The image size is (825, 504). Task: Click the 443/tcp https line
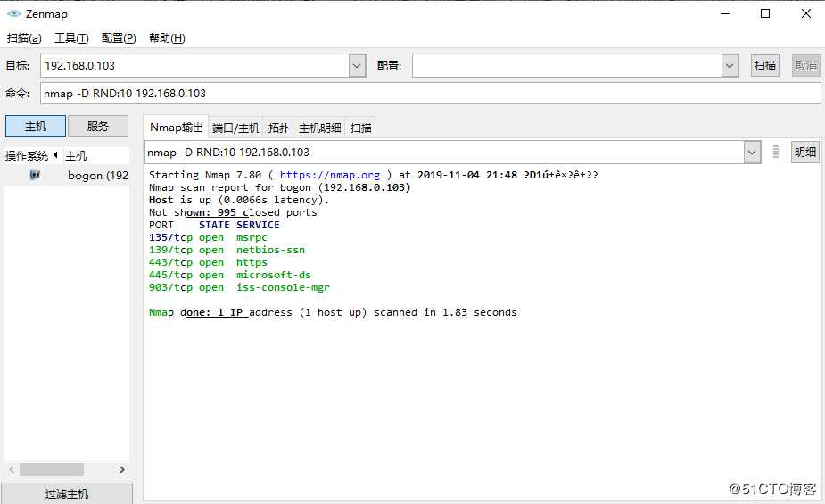[x=208, y=262]
